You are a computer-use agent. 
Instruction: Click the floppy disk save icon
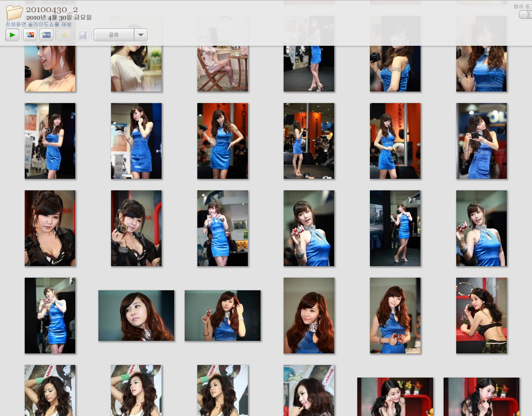pos(83,35)
